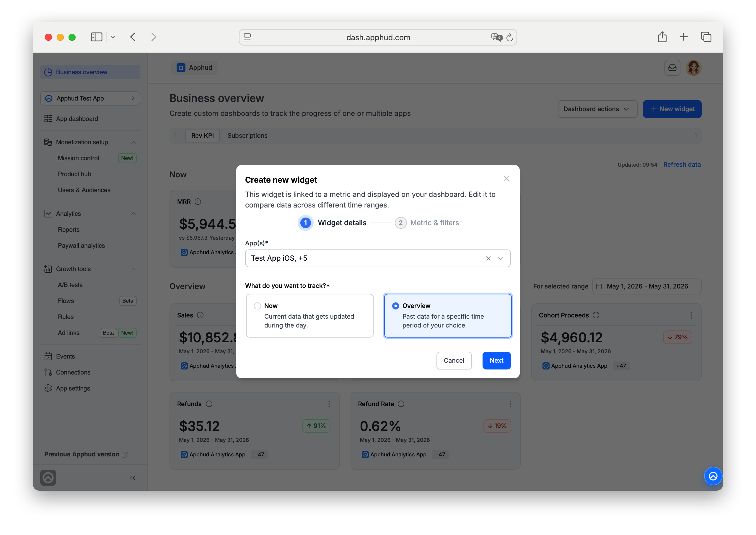Open A/B tests under Growth tools
This screenshot has height=535, width=756.
coord(70,285)
